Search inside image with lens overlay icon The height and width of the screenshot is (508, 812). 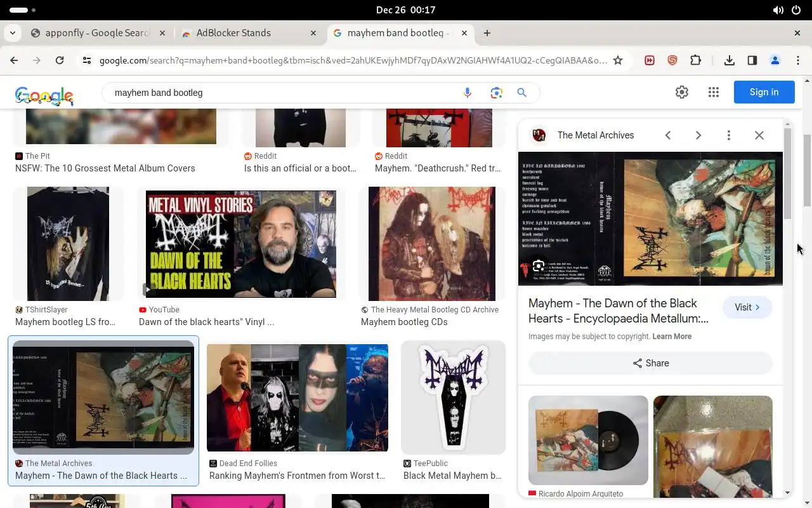[539, 266]
